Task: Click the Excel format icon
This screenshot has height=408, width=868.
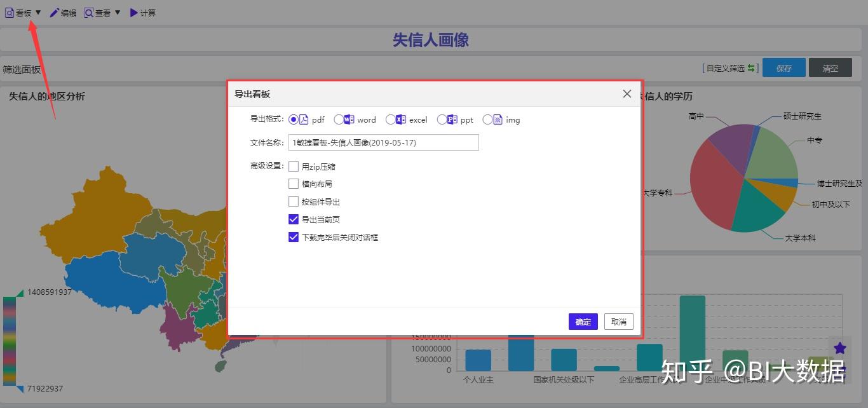Action: [x=399, y=119]
